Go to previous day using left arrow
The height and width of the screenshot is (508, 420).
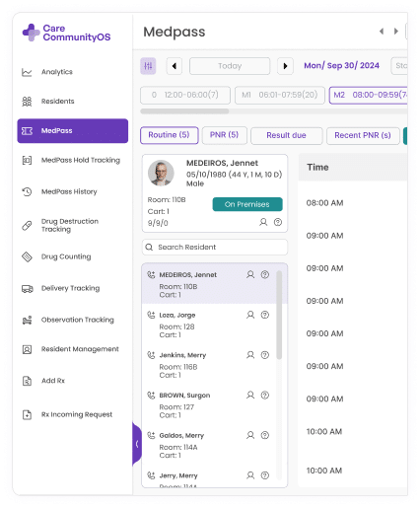pos(175,66)
